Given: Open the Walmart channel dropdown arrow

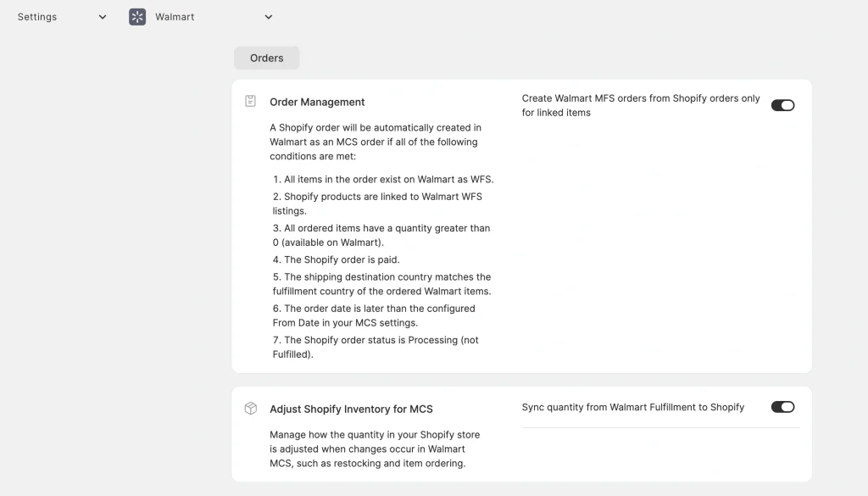Looking at the screenshot, I should tap(268, 17).
